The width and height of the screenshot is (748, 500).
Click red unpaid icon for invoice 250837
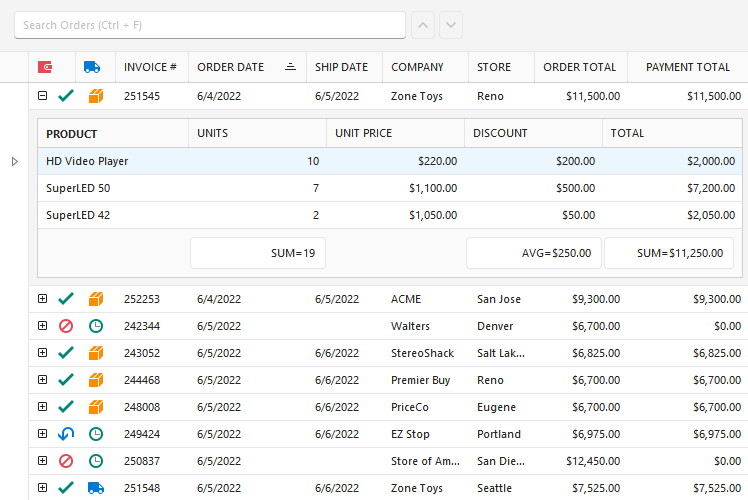pos(66,461)
